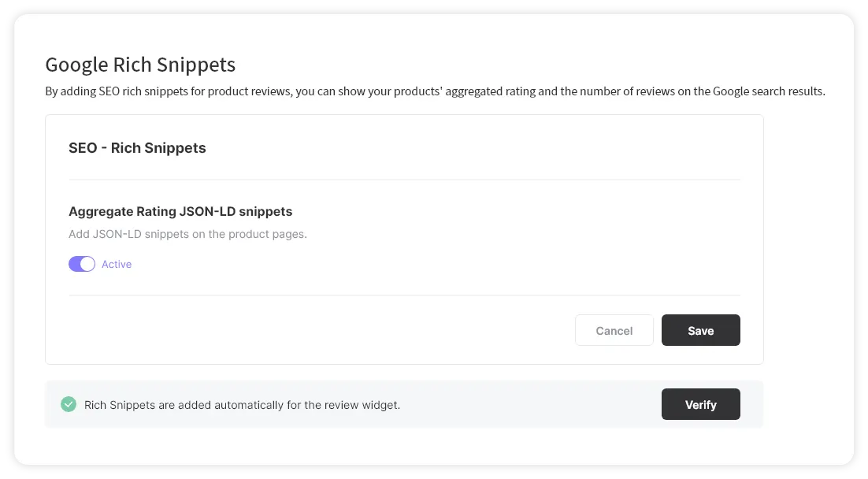
Task: Click the white knob of the Active switch
Action: [x=87, y=265]
